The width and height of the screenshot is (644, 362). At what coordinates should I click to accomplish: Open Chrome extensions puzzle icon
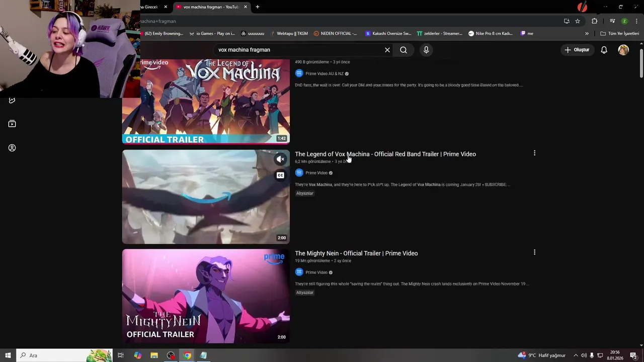595,21
